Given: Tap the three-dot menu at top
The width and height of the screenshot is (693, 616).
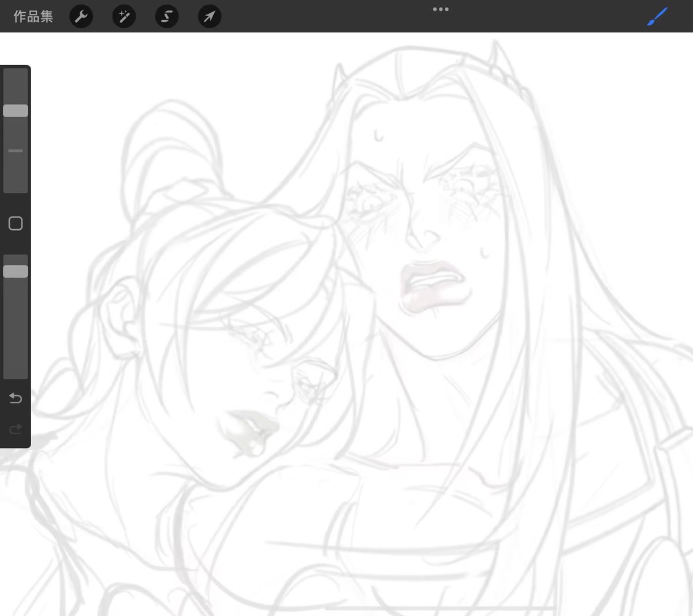Looking at the screenshot, I should 441,9.
